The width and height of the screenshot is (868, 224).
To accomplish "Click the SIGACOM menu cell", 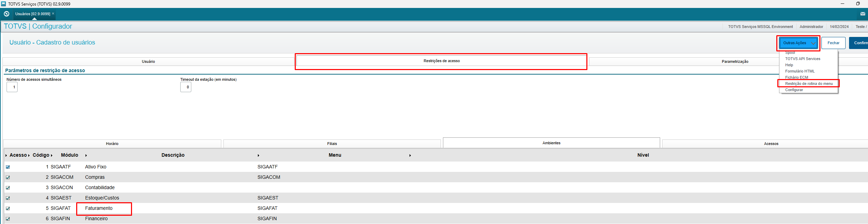I will click(x=269, y=177).
